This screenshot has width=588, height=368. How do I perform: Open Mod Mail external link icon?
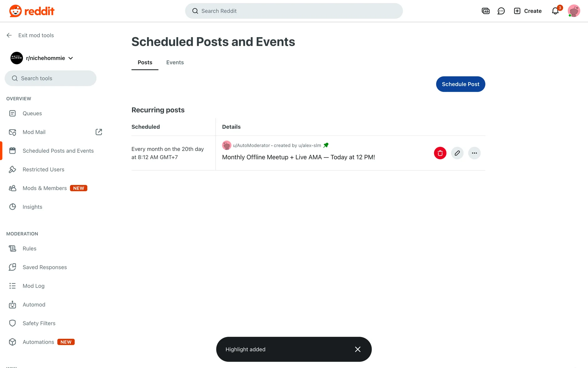point(99,132)
